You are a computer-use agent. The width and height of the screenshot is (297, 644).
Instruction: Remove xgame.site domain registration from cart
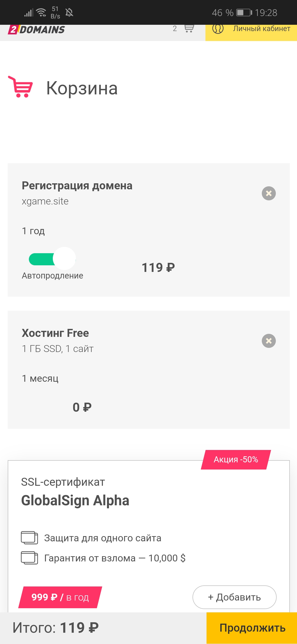coord(269,193)
